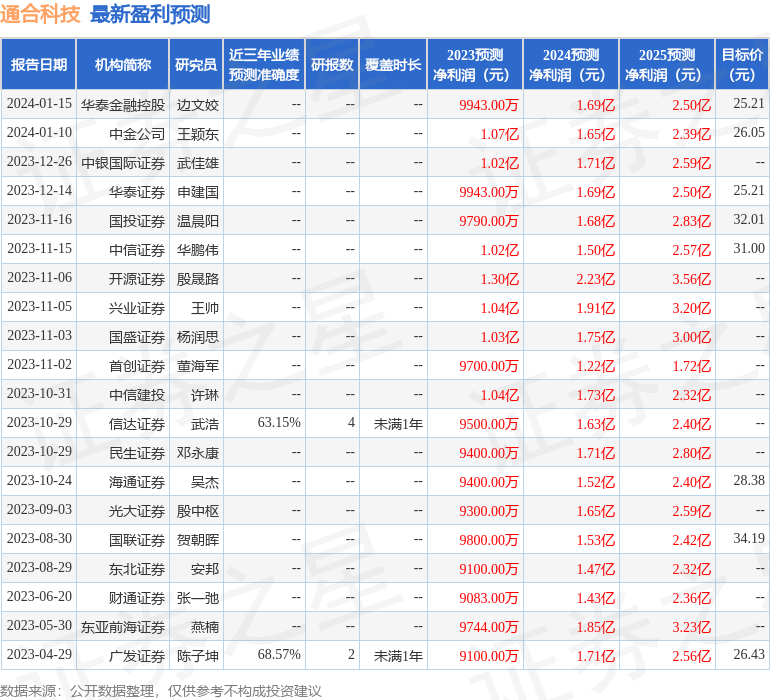The width and height of the screenshot is (770, 700).
Task: Click the 9700.00万 profit value
Action: pyautogui.click(x=489, y=365)
